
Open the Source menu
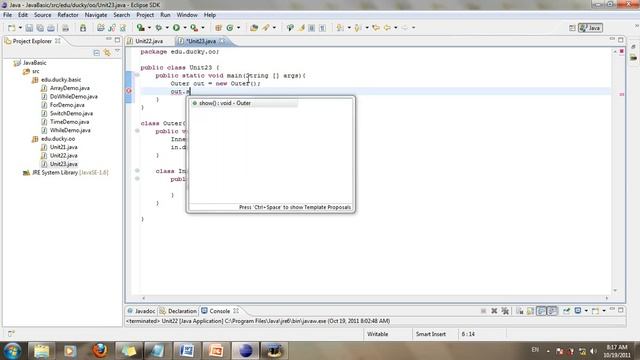[42, 15]
